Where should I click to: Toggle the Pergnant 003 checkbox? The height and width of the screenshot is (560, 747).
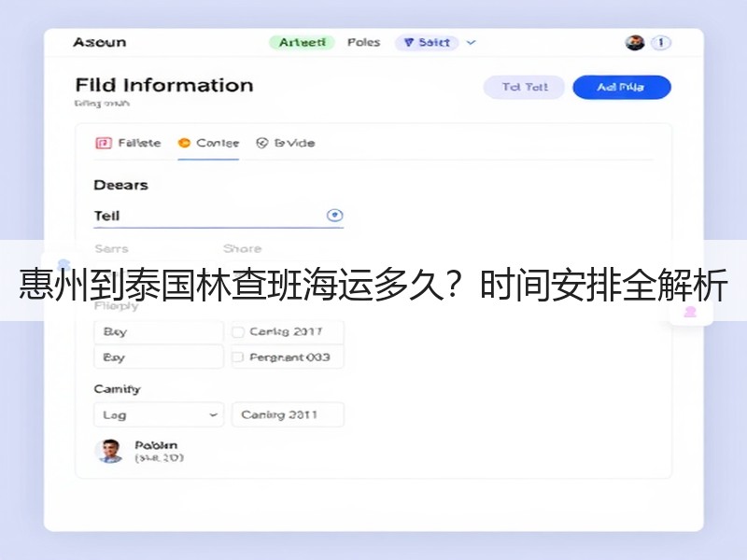coord(238,357)
